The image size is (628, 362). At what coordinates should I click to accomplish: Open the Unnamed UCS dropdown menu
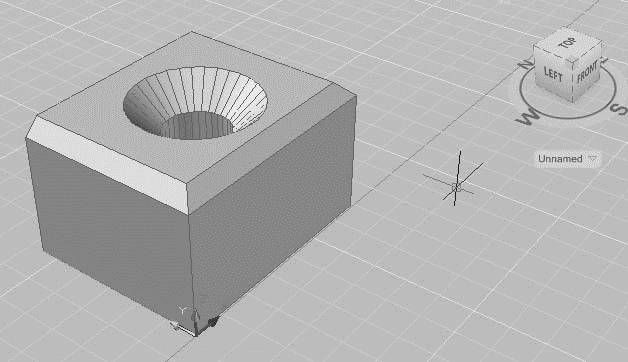567,159
